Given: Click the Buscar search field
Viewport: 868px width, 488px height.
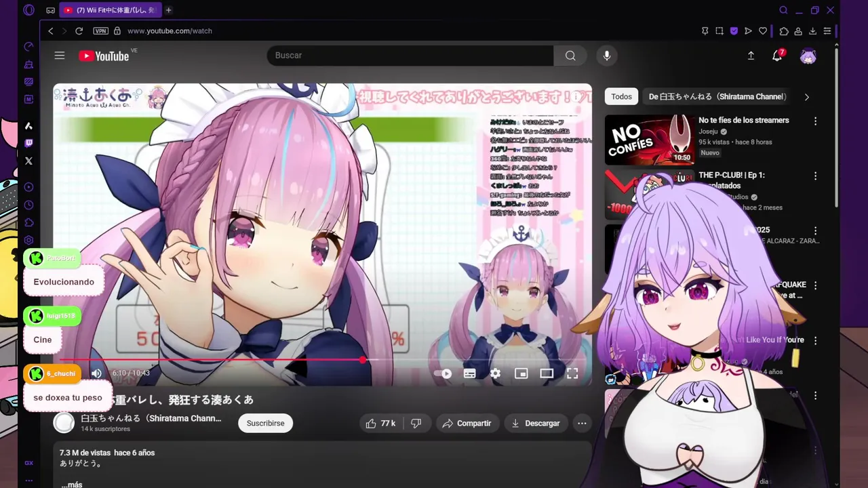Looking at the screenshot, I should point(410,56).
